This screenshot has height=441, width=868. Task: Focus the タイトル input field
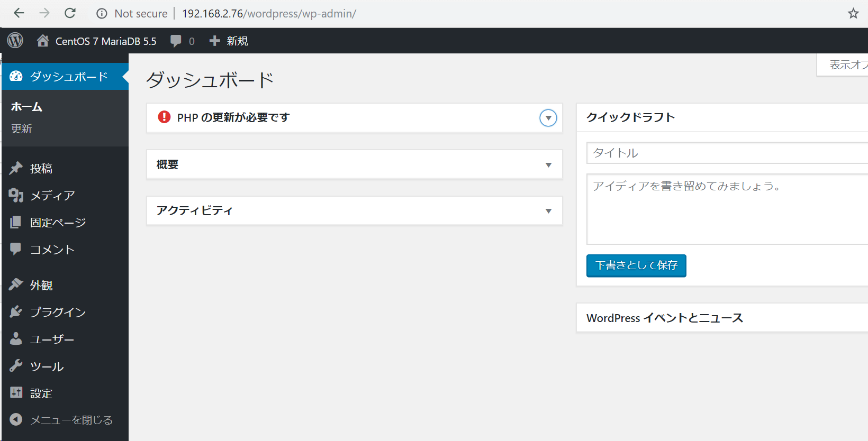(x=727, y=153)
